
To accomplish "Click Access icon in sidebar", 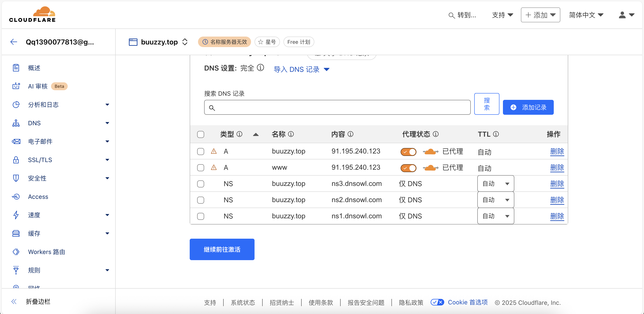I will pyautogui.click(x=16, y=197).
